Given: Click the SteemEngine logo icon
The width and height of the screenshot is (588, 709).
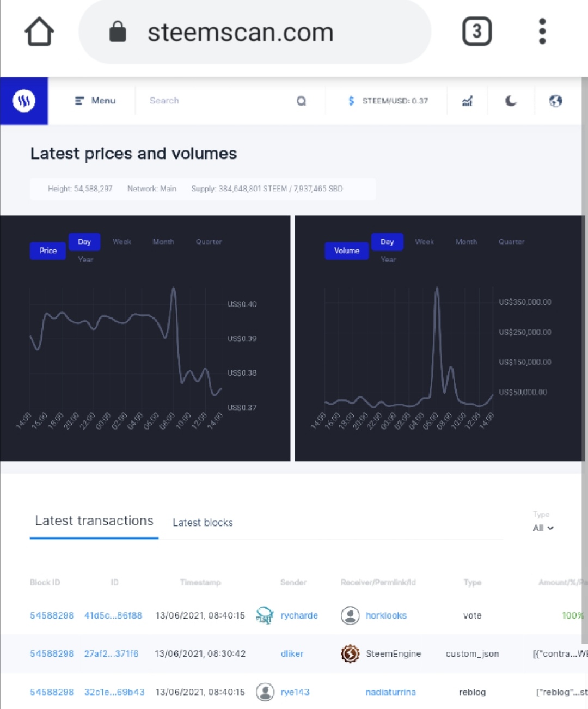Looking at the screenshot, I should (x=350, y=653).
